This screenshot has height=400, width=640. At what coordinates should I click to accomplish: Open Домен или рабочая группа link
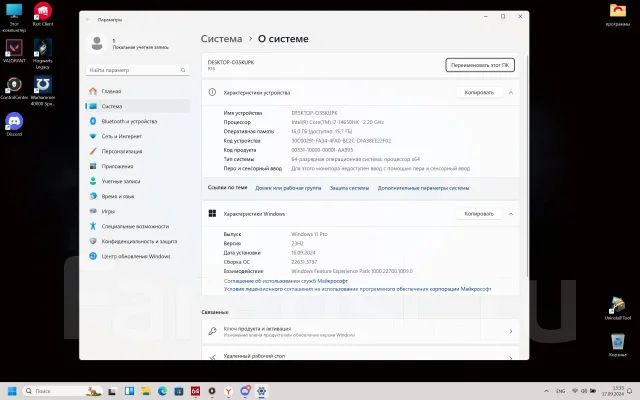tap(288, 188)
